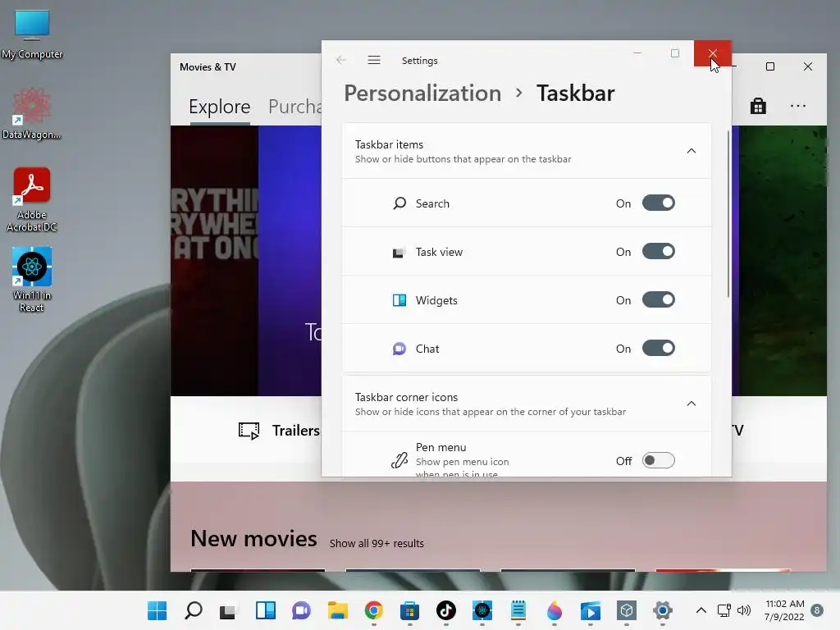Turn off the Task view toggle
The height and width of the screenshot is (630, 840).
coord(659,251)
